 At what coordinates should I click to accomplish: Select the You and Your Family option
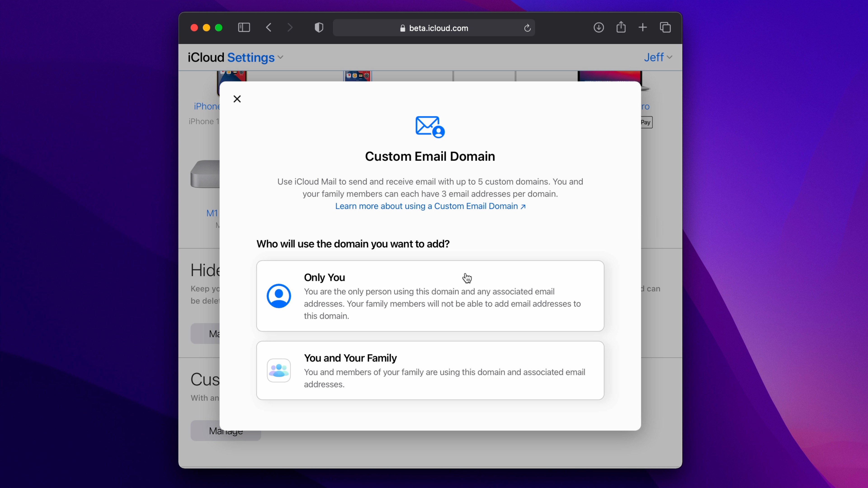(x=430, y=371)
